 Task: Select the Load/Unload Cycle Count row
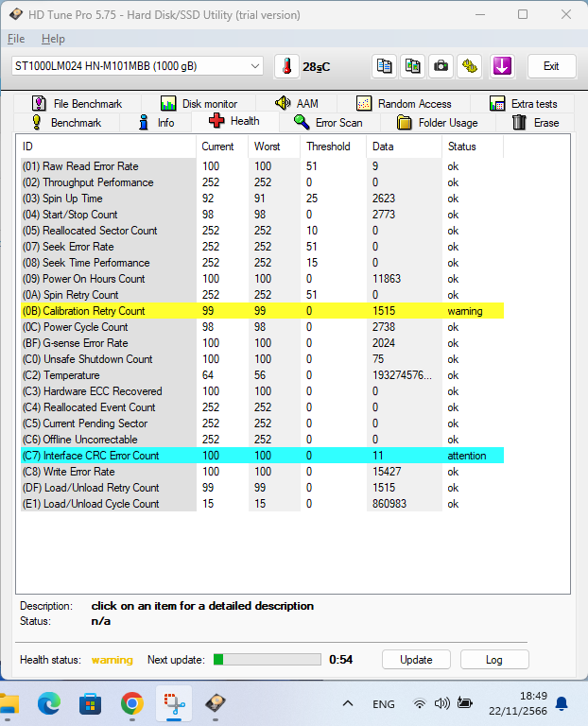click(262, 504)
